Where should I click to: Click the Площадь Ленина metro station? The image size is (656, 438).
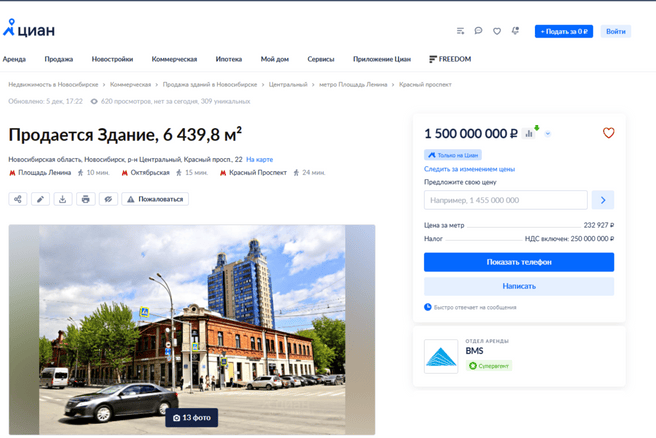pos(44,172)
